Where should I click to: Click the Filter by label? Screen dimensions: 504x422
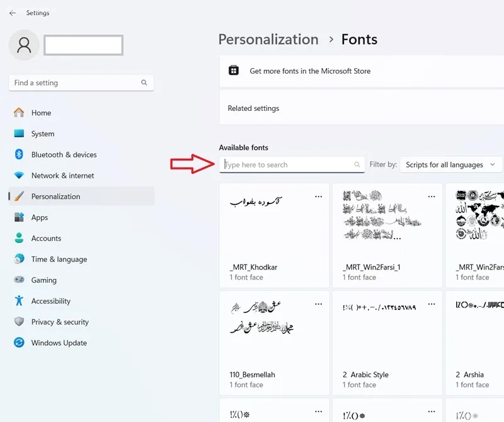click(x=383, y=164)
